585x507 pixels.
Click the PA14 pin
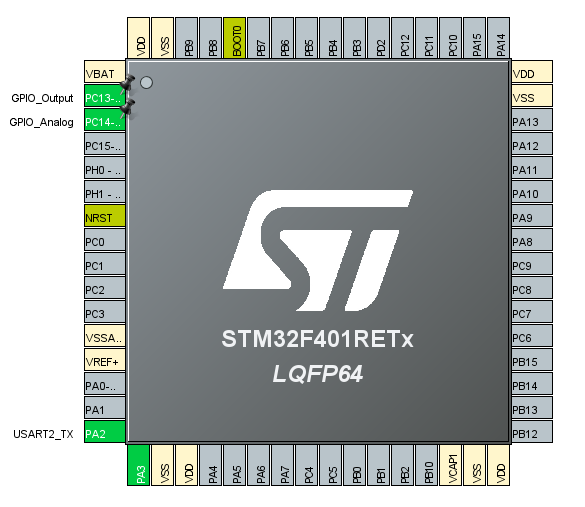(498, 38)
